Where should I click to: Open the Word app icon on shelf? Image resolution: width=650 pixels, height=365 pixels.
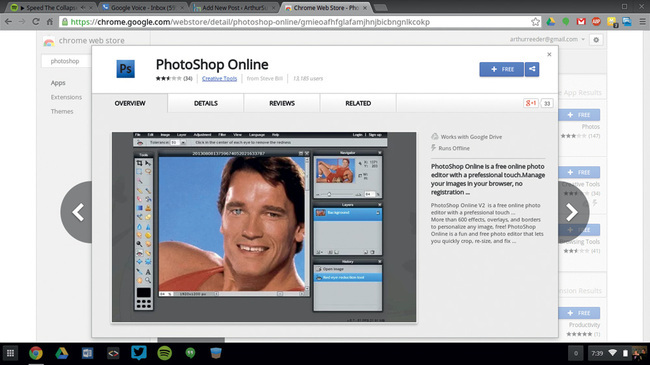point(87,353)
